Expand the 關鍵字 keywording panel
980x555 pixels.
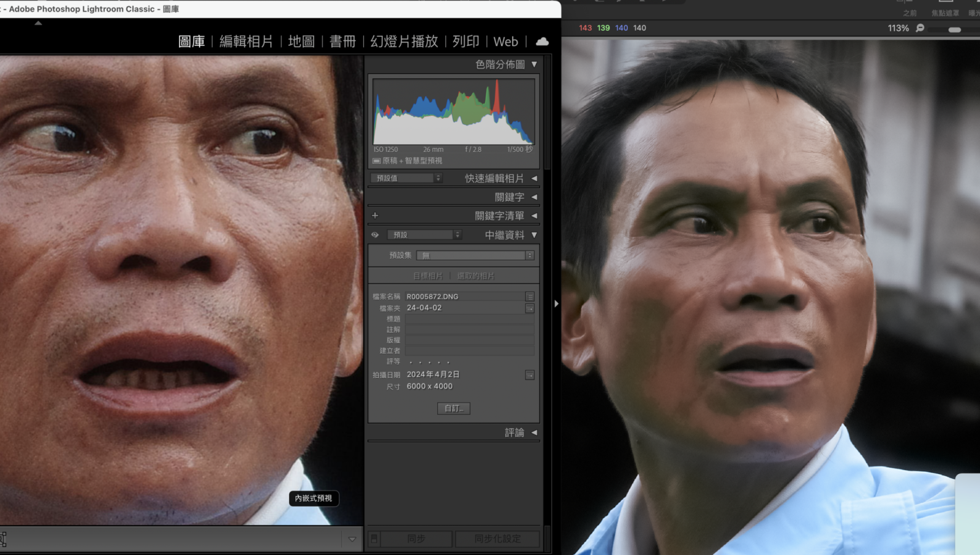[534, 197]
